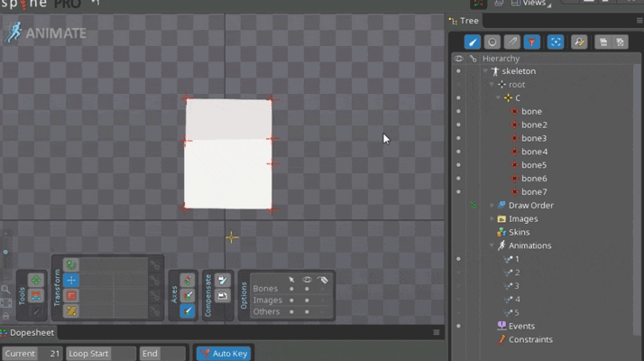Select the Shear transform tool
Image resolution: width=644 pixels, height=361 pixels.
click(71, 310)
